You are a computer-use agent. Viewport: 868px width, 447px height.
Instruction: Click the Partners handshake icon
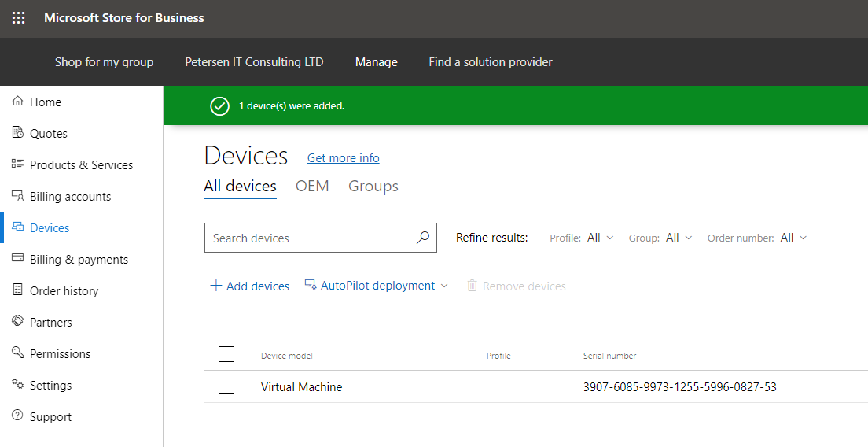click(x=18, y=321)
